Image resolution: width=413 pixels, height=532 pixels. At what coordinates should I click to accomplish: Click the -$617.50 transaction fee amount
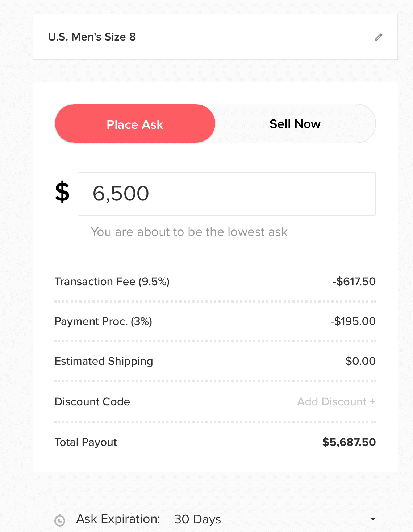(354, 282)
